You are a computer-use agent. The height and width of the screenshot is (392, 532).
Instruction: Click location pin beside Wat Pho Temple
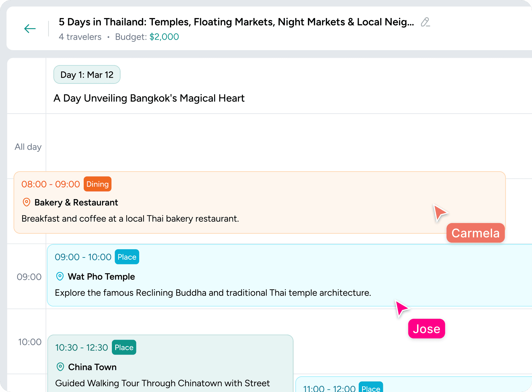coord(60,276)
